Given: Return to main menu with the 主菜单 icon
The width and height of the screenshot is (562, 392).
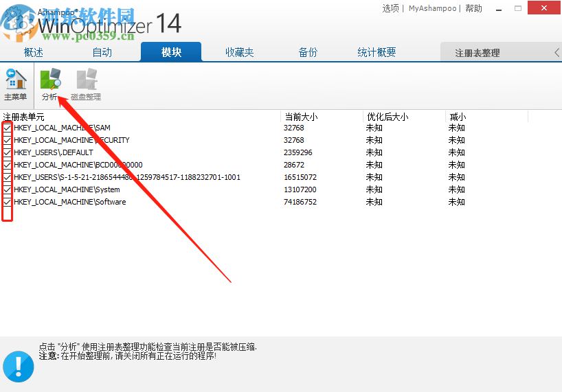Looking at the screenshot, I should [15, 84].
